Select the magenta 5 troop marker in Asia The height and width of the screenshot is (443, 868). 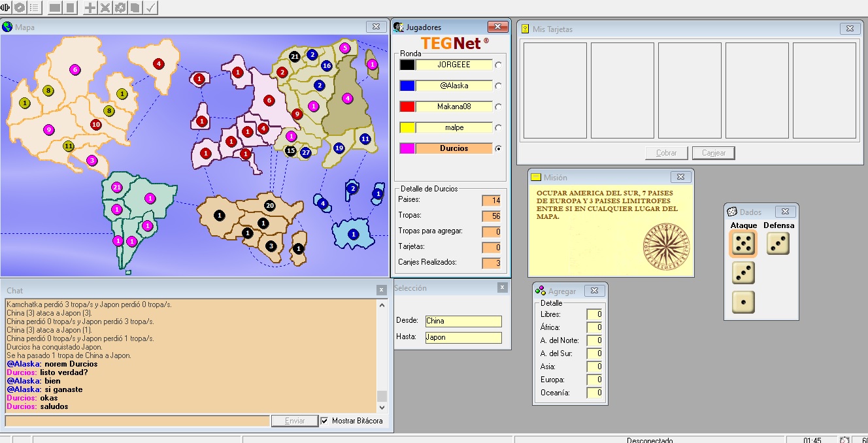[x=344, y=48]
